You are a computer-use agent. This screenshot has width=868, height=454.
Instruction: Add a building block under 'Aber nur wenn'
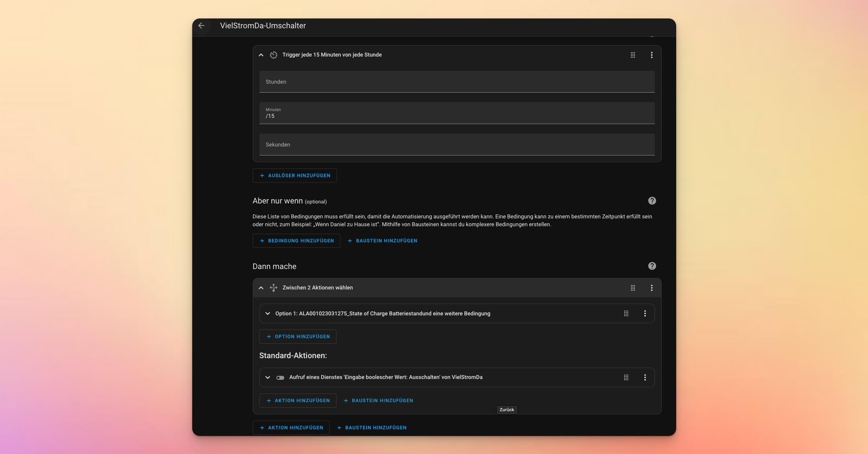tap(383, 241)
